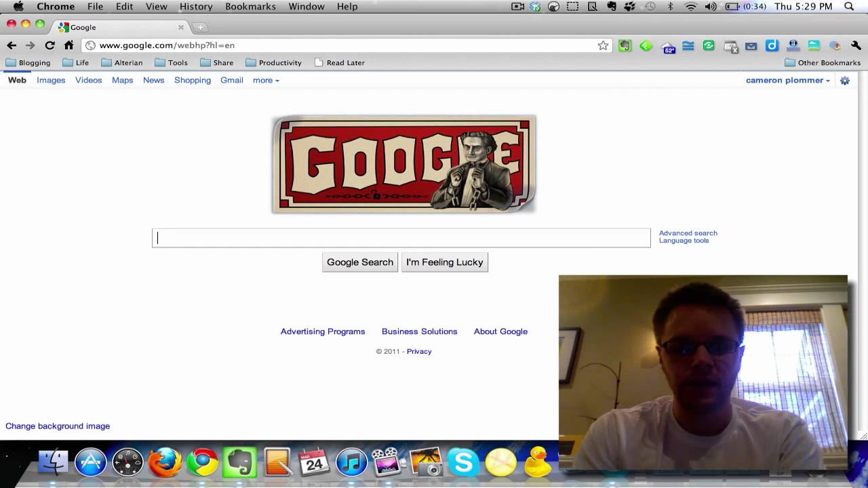868x488 pixels.
Task: Click the calendar extension with X badge
Action: (x=731, y=47)
